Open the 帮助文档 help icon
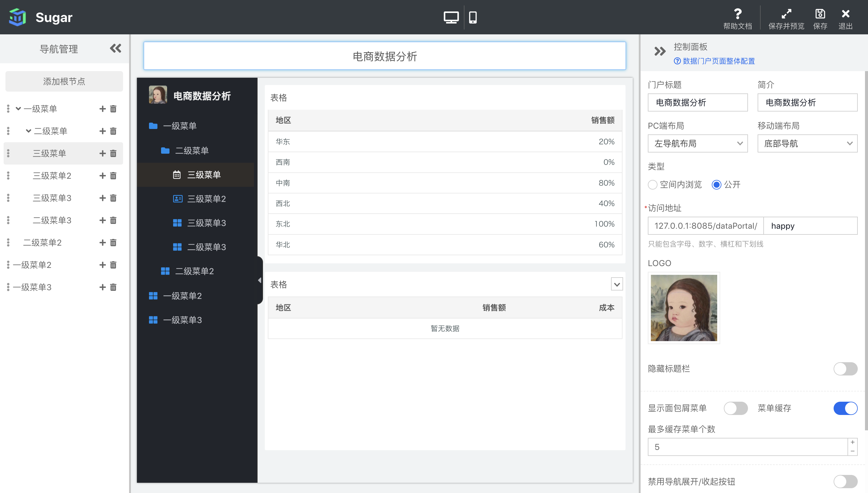The image size is (868, 493). click(738, 14)
